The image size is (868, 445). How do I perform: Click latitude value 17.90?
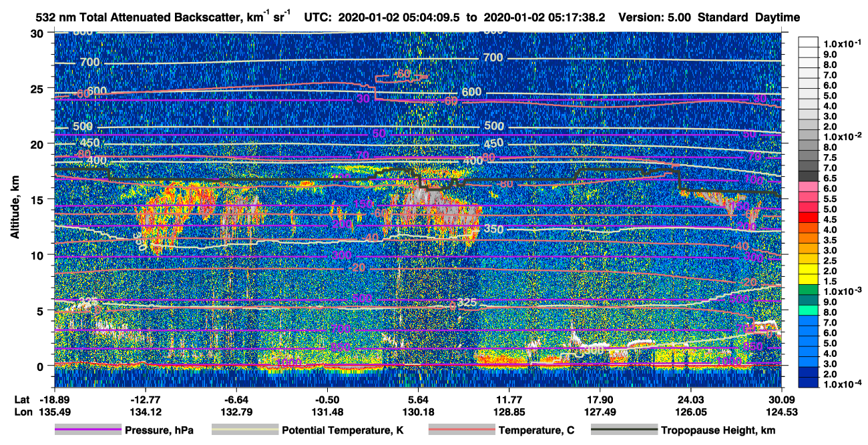(599, 399)
